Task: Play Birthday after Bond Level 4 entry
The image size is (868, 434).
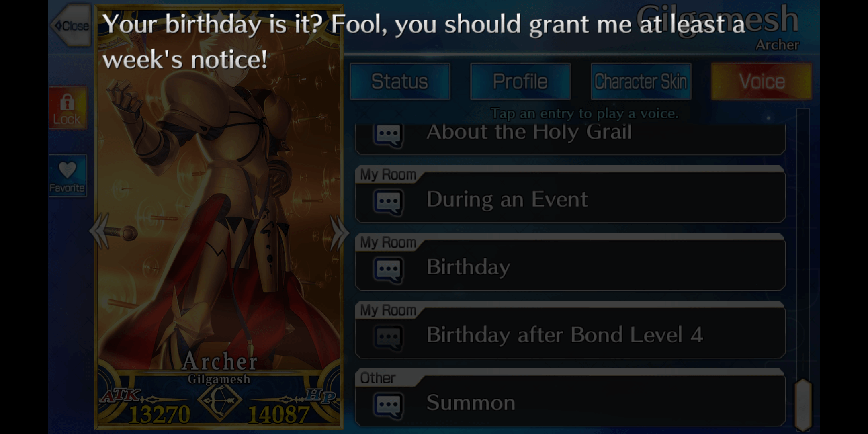Action: 570,330
